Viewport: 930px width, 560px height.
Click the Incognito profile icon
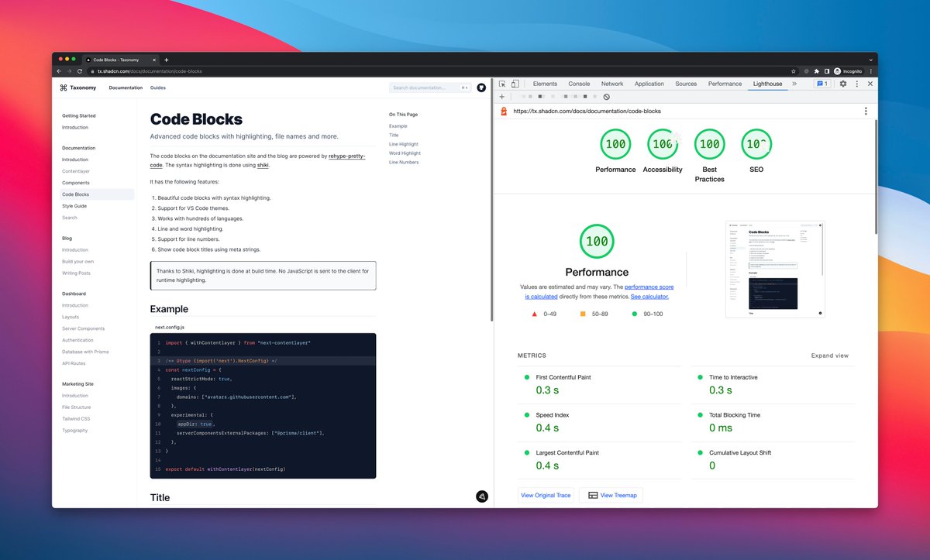(x=837, y=71)
